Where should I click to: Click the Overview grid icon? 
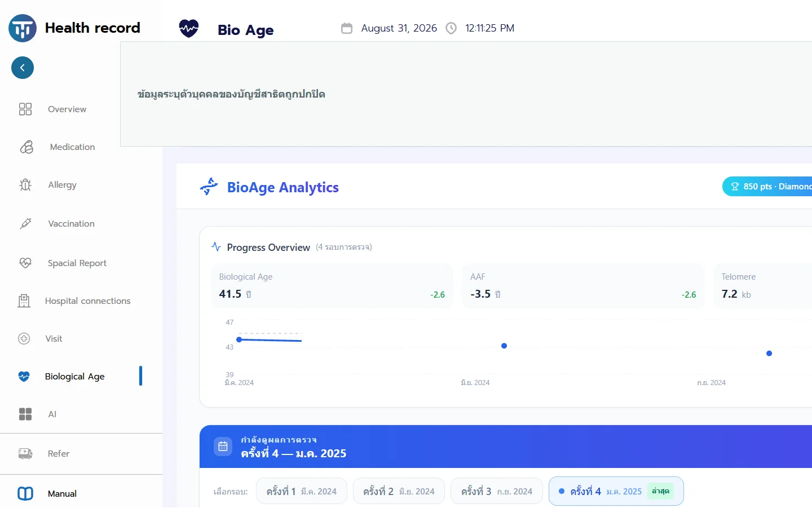(x=25, y=109)
